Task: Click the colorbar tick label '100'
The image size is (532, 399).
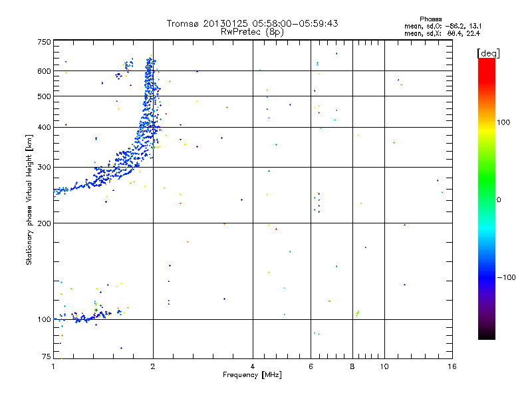Action: click(x=503, y=122)
